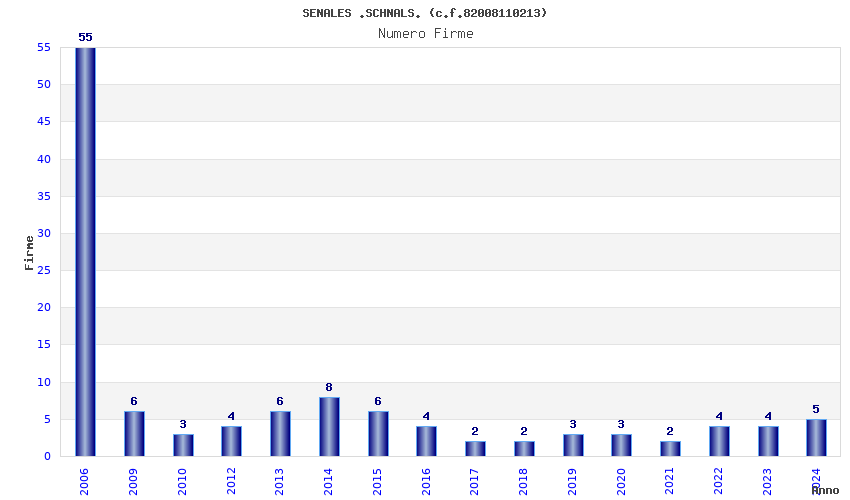Viewport: 850px width, 500px height.
Task: Select the 2021 bar in the chart
Action: point(670,448)
